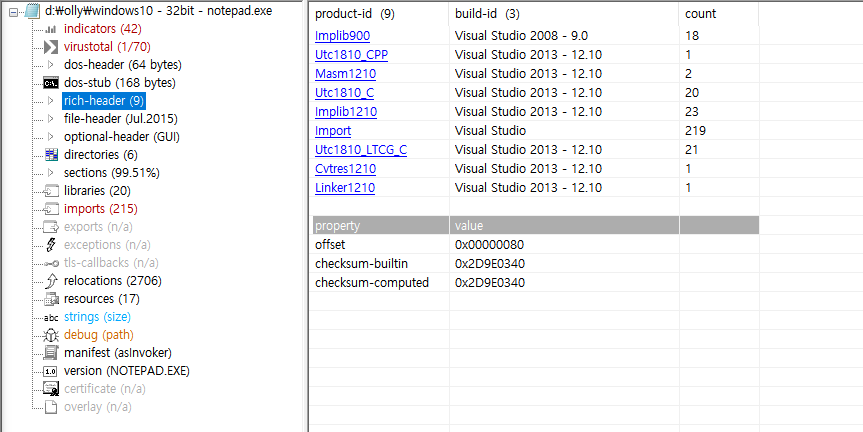Click the Visual Studio 2008 - 9.0 cell
This screenshot has height=432, width=863.
click(x=521, y=36)
